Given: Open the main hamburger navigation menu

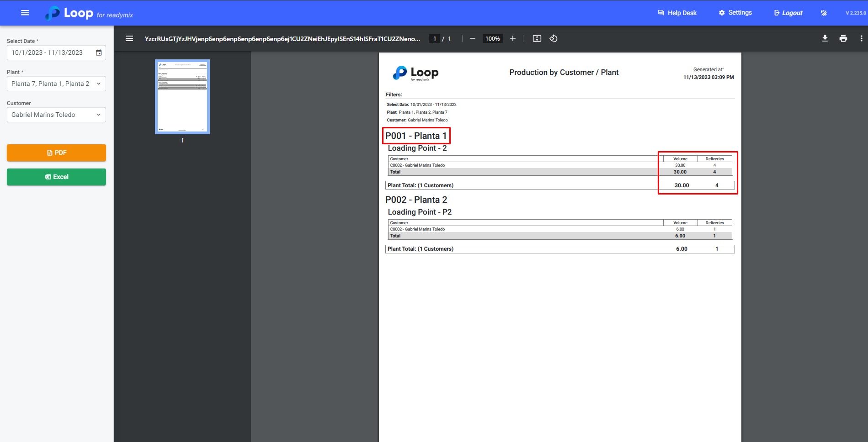Looking at the screenshot, I should [x=25, y=13].
